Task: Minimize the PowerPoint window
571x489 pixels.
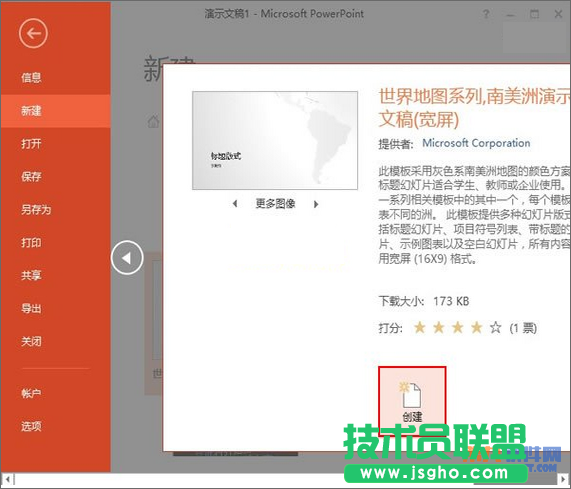Action: coord(511,15)
